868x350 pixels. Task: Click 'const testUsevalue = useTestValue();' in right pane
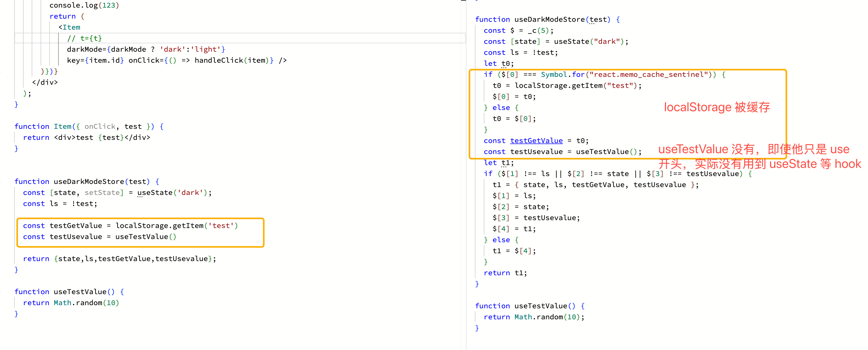coord(562,152)
